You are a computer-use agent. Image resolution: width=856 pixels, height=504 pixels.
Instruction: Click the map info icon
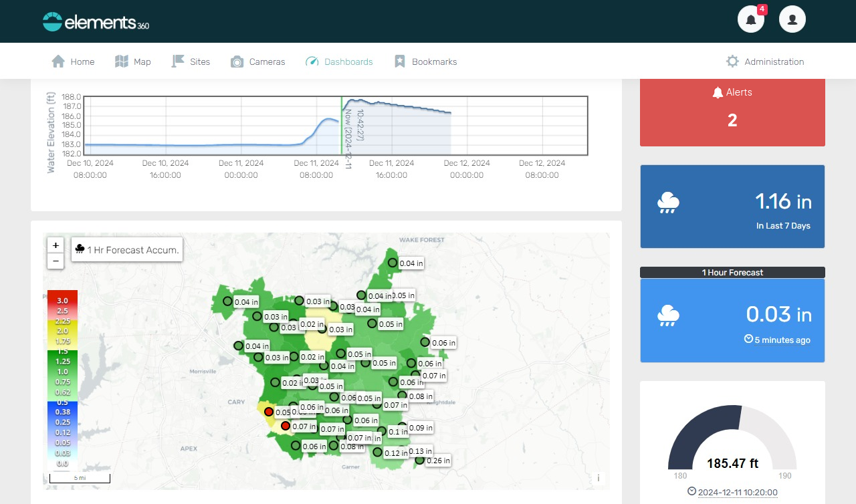[x=599, y=478]
